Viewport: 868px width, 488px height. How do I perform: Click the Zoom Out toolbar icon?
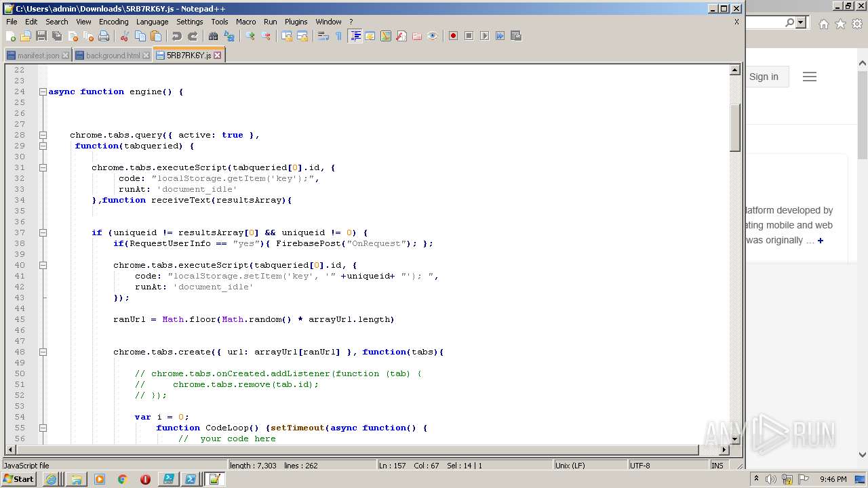tap(266, 36)
